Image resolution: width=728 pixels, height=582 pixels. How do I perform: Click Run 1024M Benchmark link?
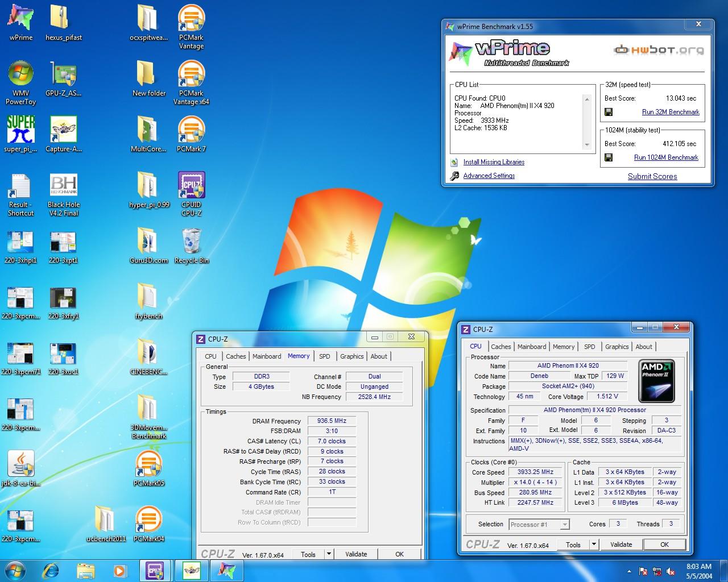click(666, 157)
